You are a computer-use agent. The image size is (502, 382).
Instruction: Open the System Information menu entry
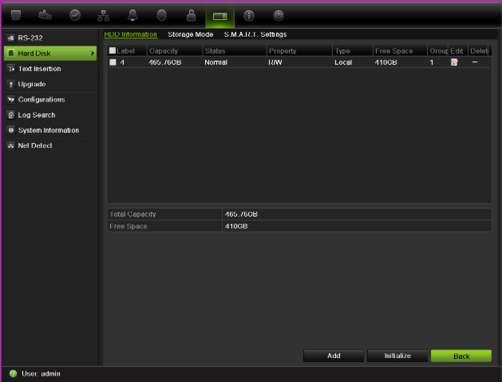pos(50,130)
